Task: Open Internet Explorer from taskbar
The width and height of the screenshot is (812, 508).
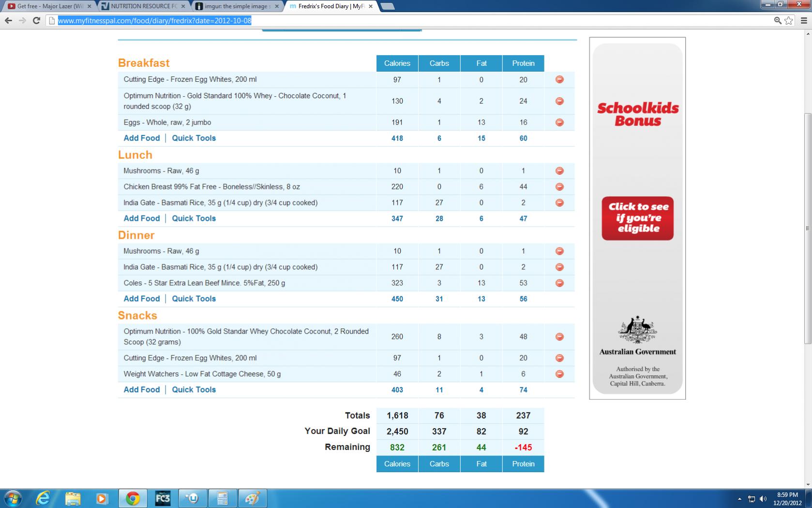Action: coord(43,498)
